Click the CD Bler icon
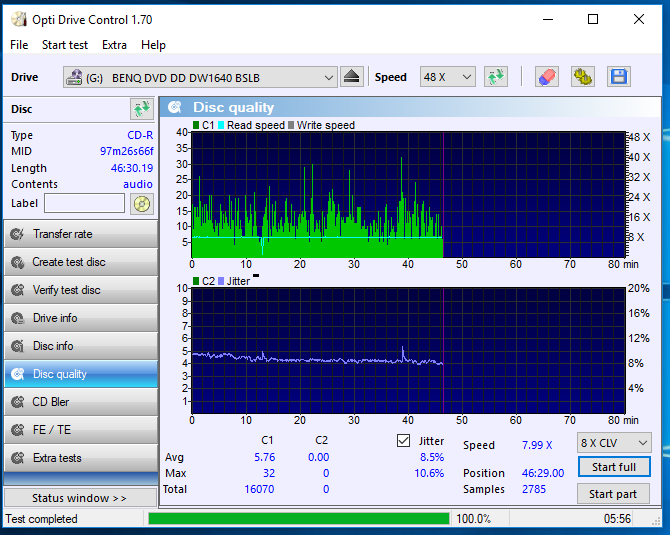The image size is (670, 535). pos(18,402)
